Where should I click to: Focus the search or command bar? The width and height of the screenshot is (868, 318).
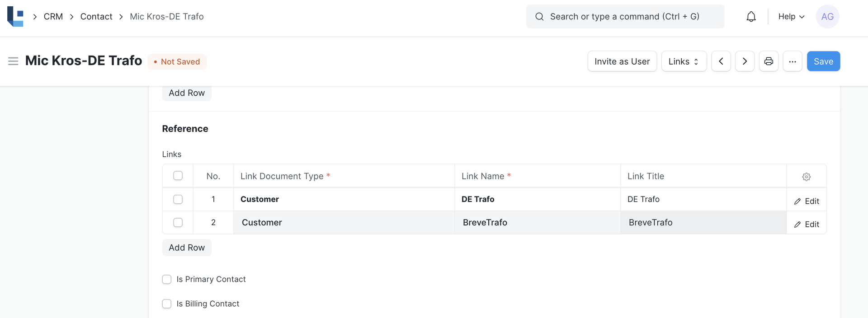pyautogui.click(x=625, y=17)
